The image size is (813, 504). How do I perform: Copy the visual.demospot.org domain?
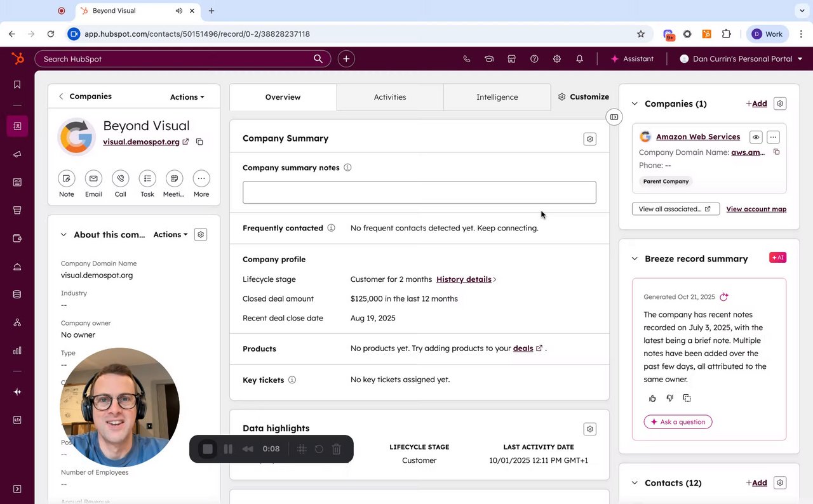tap(199, 142)
